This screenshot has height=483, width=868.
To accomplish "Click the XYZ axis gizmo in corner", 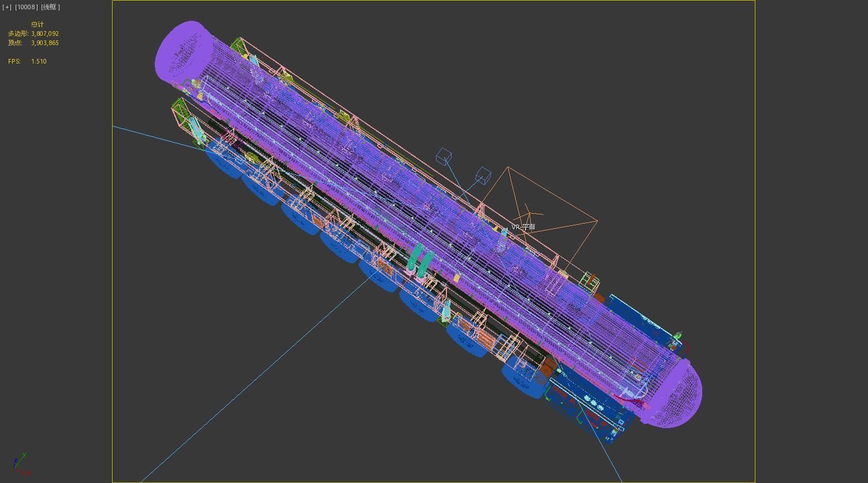I will pyautogui.click(x=20, y=465).
